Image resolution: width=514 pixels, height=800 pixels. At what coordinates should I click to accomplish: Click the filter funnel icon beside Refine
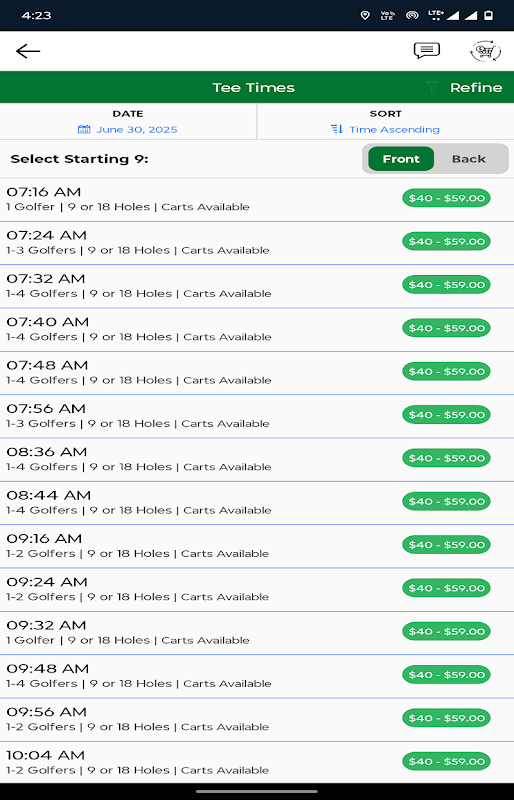tap(432, 87)
